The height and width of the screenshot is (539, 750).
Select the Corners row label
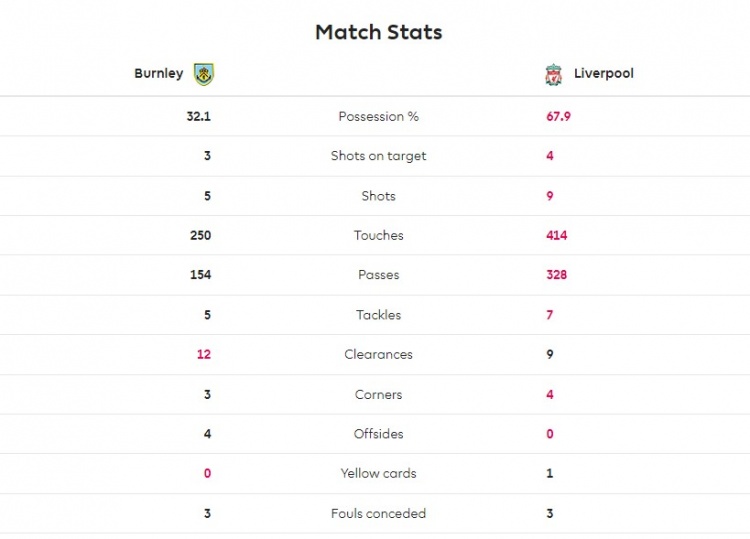pos(378,395)
